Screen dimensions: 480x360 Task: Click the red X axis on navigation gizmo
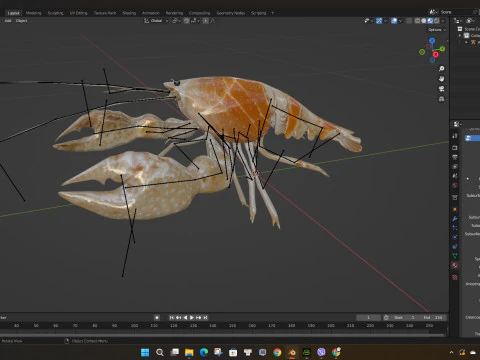[x=436, y=54]
